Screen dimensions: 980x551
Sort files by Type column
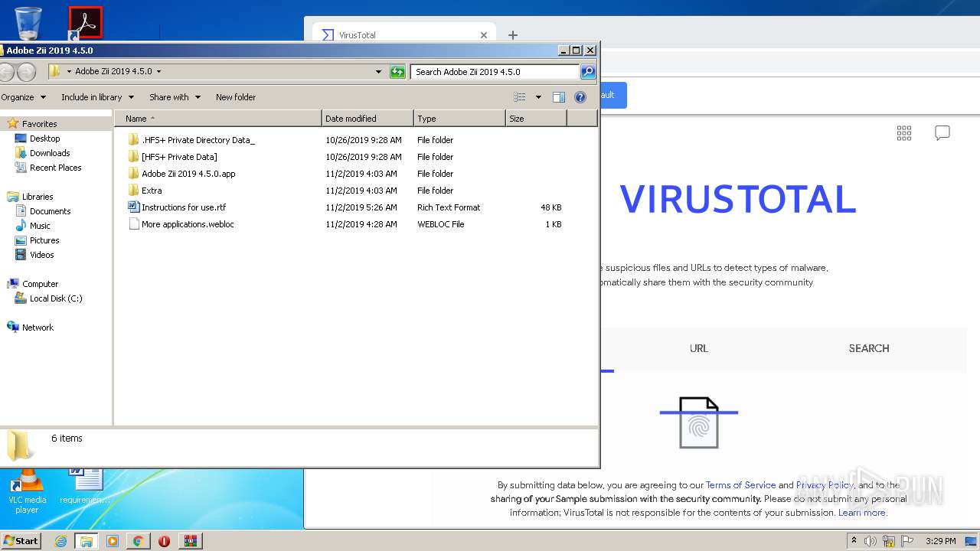coord(459,119)
